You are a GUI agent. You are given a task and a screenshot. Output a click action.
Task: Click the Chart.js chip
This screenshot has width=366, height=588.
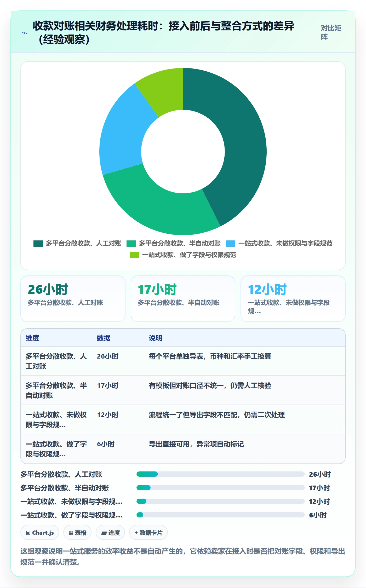click(40, 532)
